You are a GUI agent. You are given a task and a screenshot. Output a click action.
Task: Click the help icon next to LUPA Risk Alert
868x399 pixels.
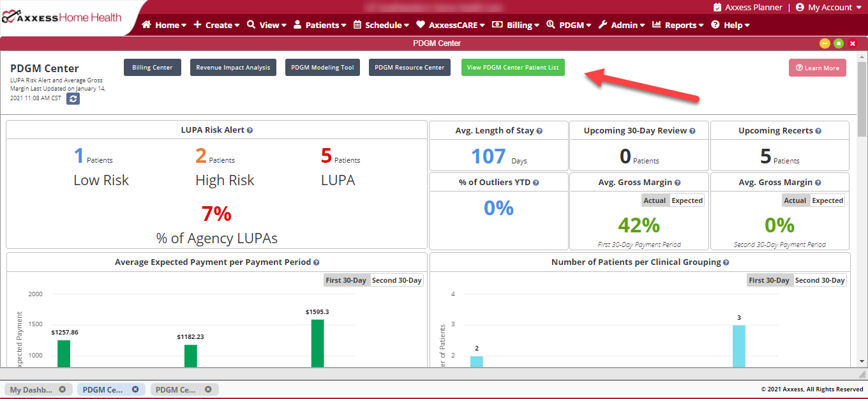coord(250,130)
